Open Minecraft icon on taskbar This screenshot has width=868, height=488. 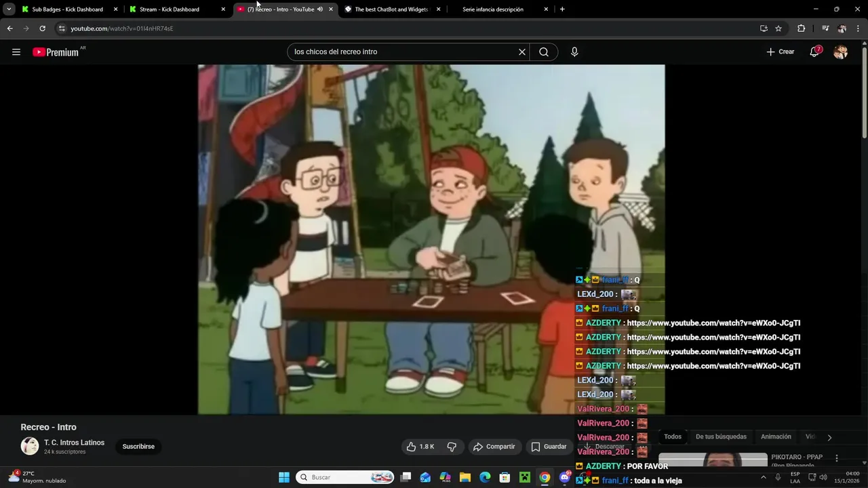point(524,477)
